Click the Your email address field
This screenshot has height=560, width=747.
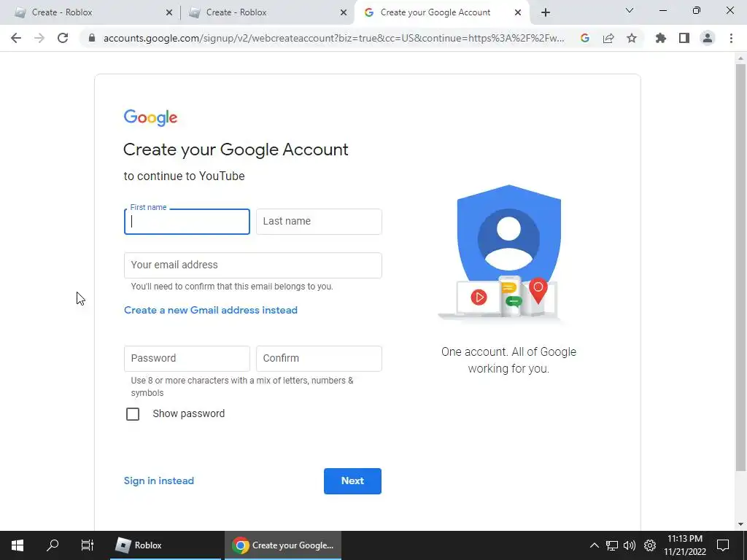[252, 265]
